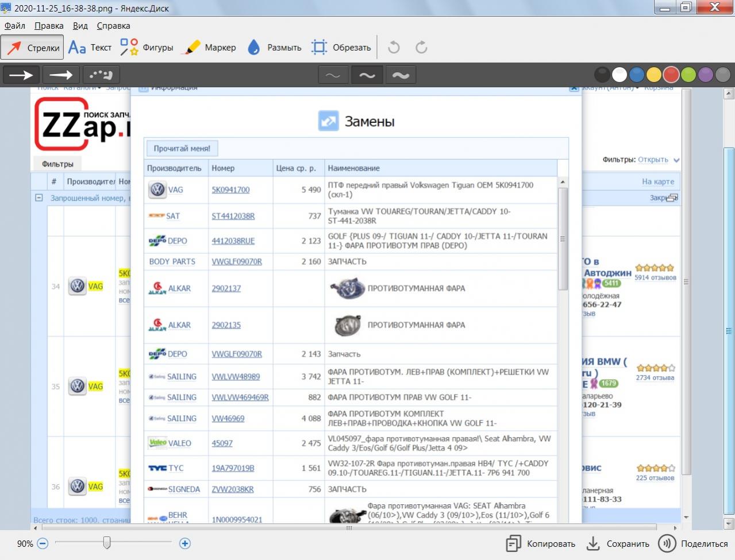Click the SIGNEDA manufacturer link
Screen dimensions: 735x560
[184, 489]
